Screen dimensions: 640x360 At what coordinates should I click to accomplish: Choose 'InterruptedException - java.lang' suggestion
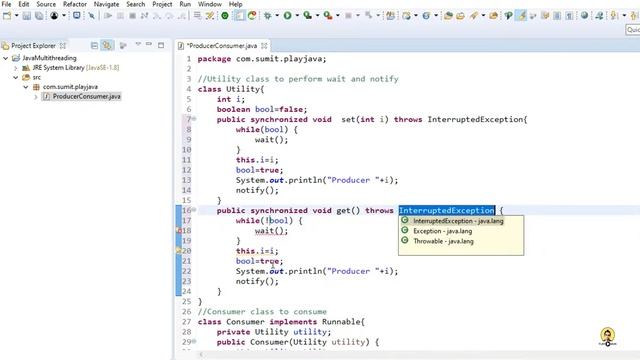(x=458, y=221)
